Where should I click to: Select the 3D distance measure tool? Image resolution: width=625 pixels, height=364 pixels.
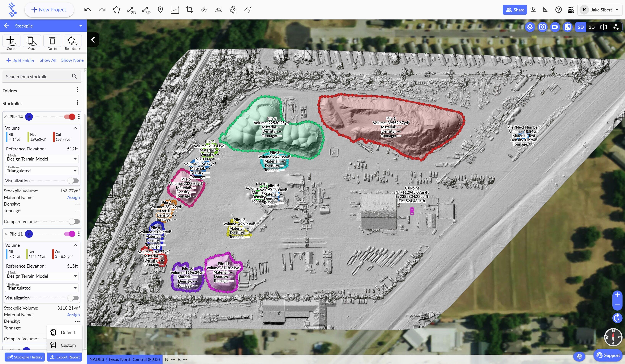(x=146, y=10)
